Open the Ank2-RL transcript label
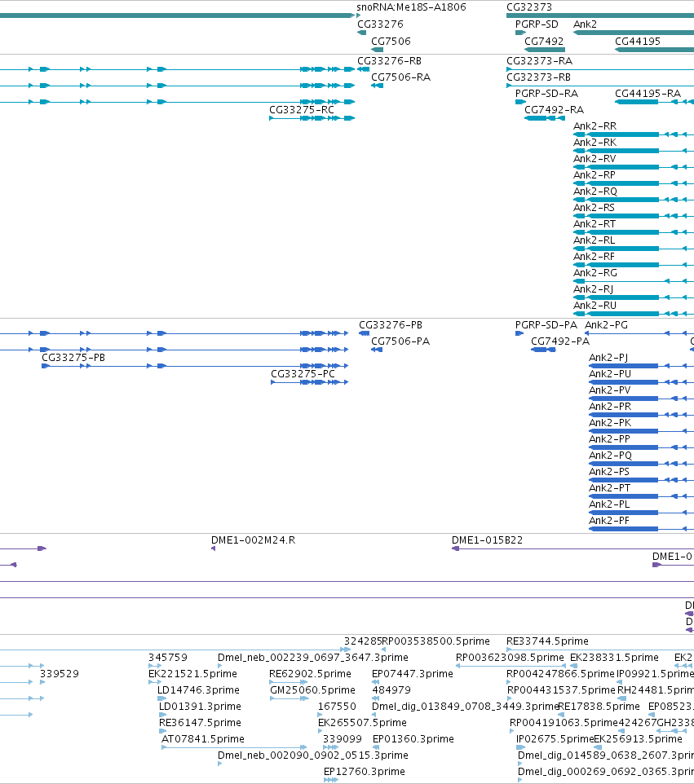Screen dimensions: 694x784 coord(594,240)
